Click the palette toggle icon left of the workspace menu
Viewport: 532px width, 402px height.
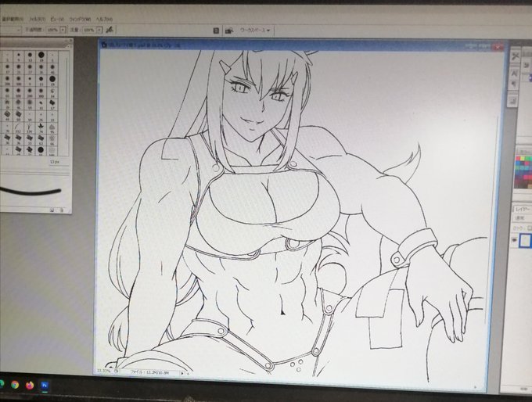pyautogui.click(x=216, y=31)
